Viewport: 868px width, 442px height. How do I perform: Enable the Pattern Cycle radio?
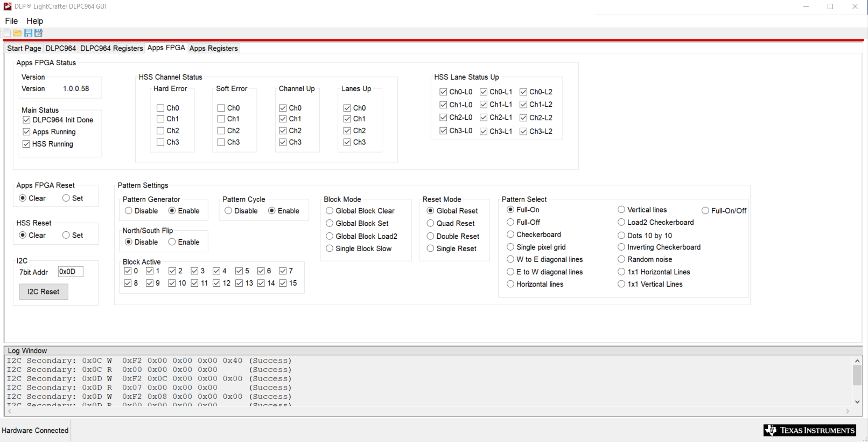click(x=272, y=211)
